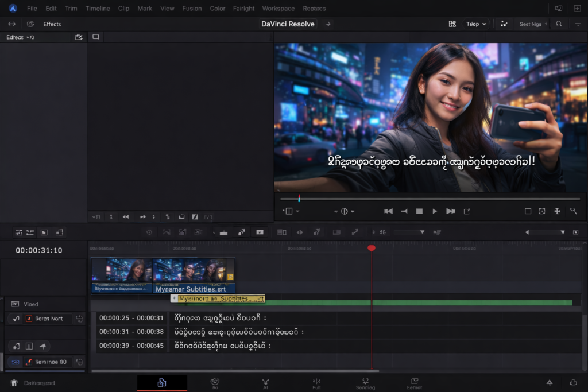Open the Telep dropdown in top toolbar

pos(476,24)
